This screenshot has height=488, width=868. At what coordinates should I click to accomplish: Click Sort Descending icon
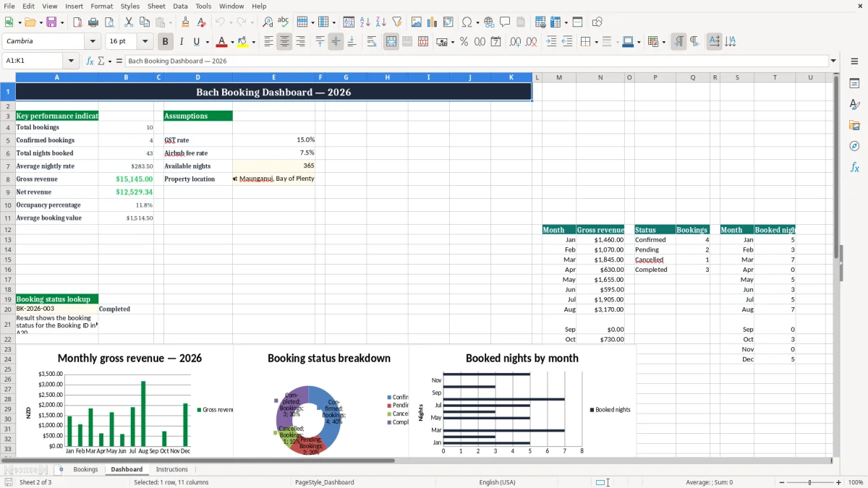click(380, 22)
